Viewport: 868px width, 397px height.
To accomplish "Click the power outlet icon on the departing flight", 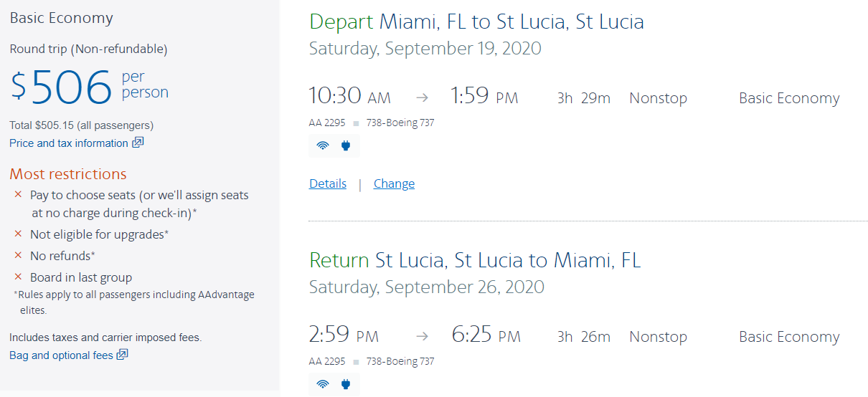I will pyautogui.click(x=346, y=146).
